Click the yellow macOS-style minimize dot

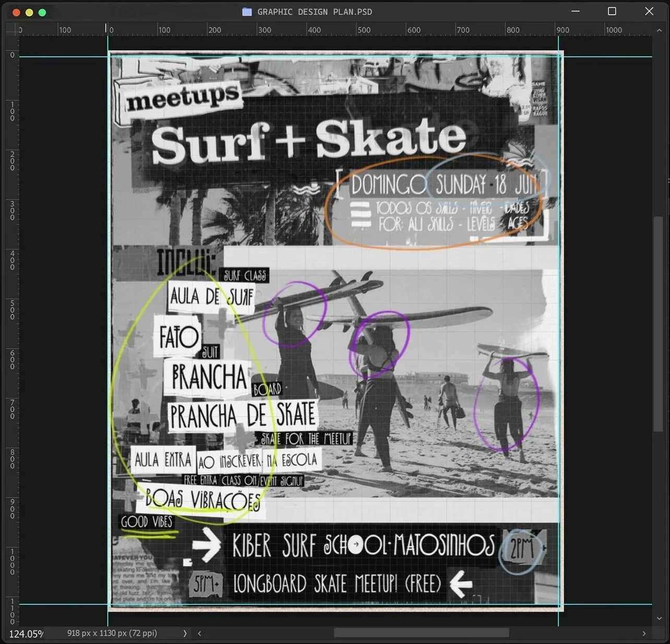click(x=29, y=12)
